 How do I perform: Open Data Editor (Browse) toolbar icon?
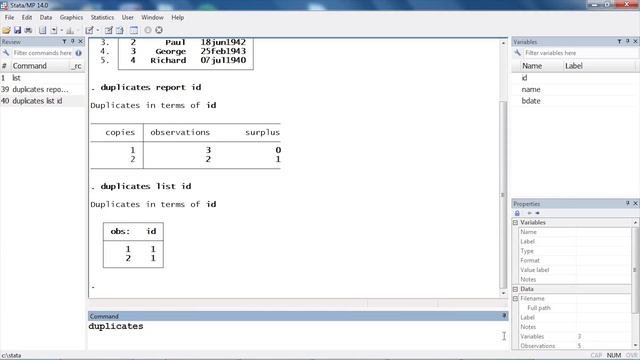point(120,30)
